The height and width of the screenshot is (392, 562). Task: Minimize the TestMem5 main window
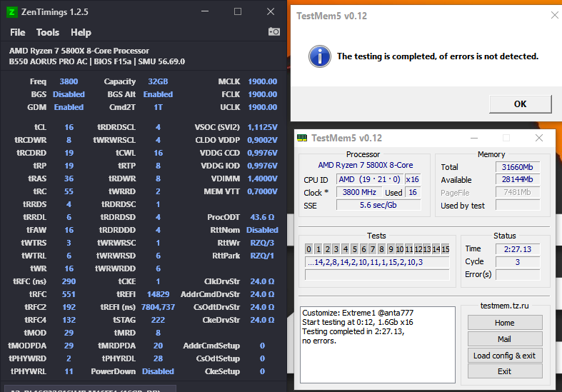tap(474, 138)
